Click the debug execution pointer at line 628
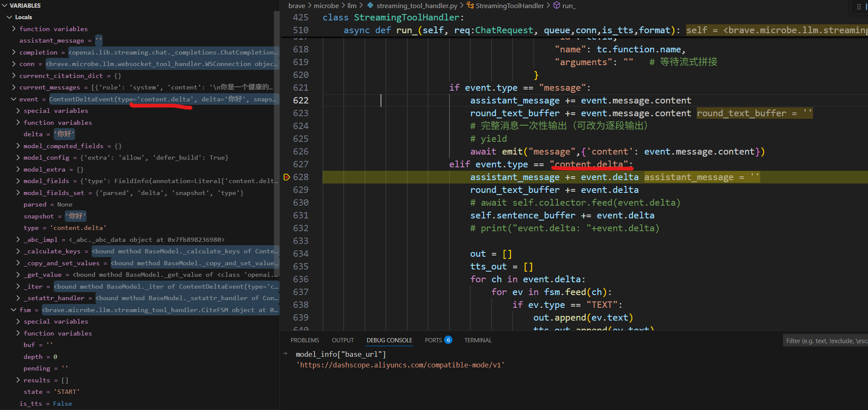 click(287, 177)
